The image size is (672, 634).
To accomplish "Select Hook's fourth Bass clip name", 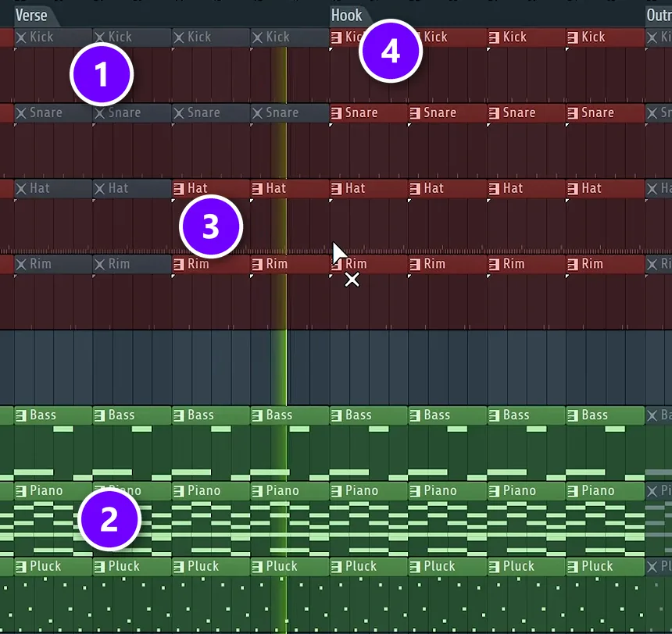I will (595, 415).
